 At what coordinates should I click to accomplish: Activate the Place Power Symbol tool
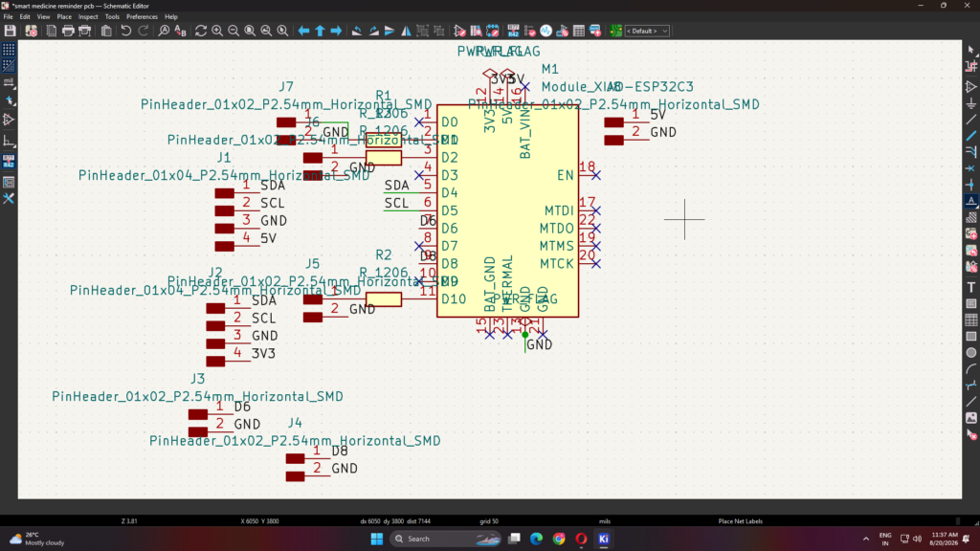(970, 103)
